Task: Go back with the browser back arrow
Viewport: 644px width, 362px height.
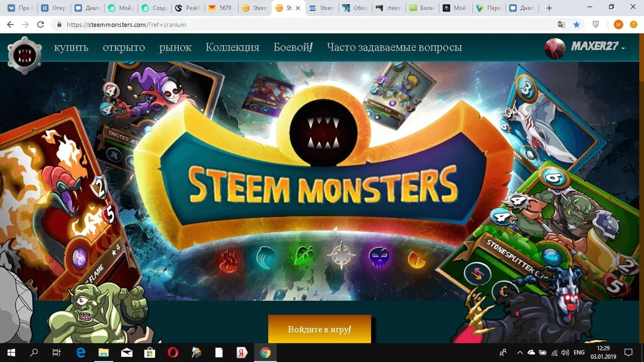Action: click(11, 24)
